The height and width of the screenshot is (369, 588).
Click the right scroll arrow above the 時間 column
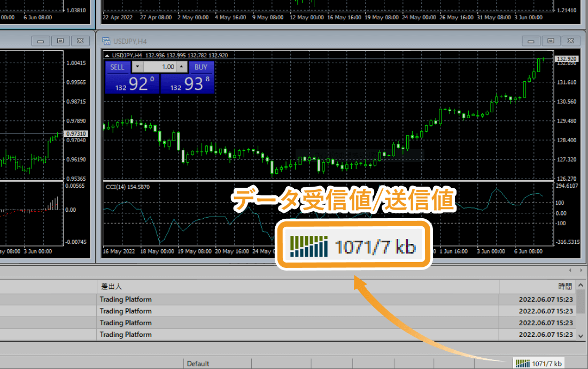[x=581, y=271]
